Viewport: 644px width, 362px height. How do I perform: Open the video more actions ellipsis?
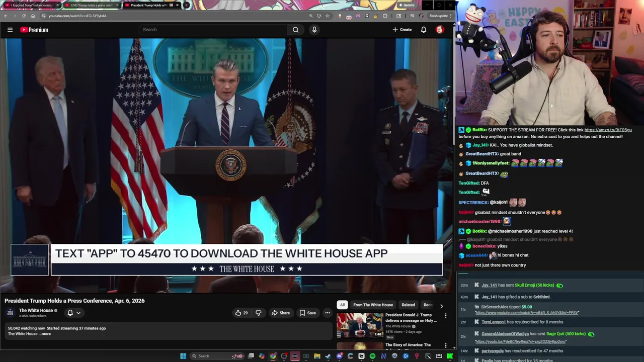click(x=327, y=313)
